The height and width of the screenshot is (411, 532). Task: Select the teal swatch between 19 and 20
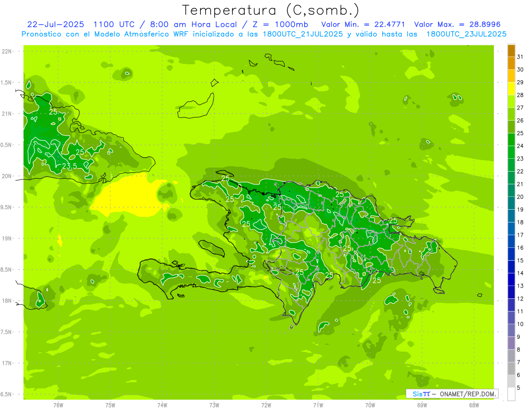pos(511,203)
